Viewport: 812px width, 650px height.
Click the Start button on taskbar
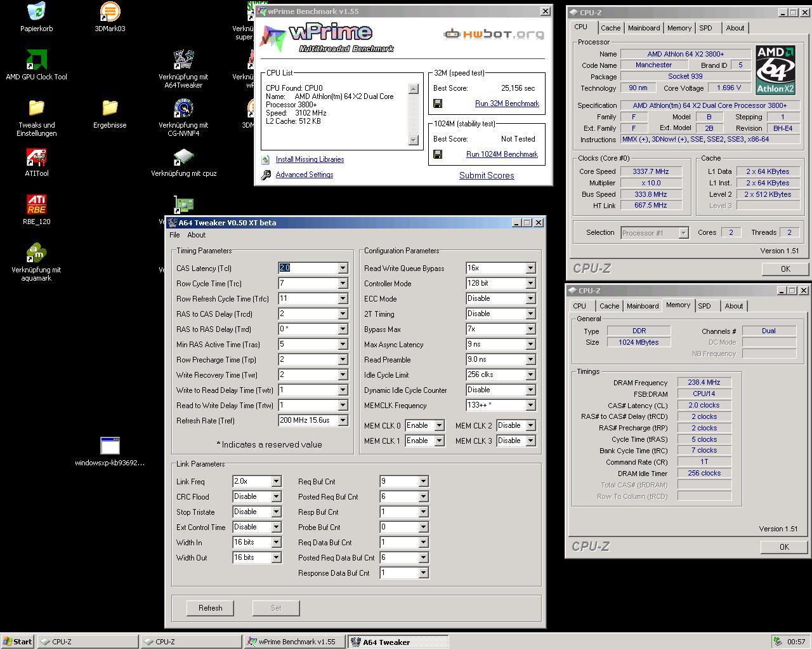coord(18,642)
